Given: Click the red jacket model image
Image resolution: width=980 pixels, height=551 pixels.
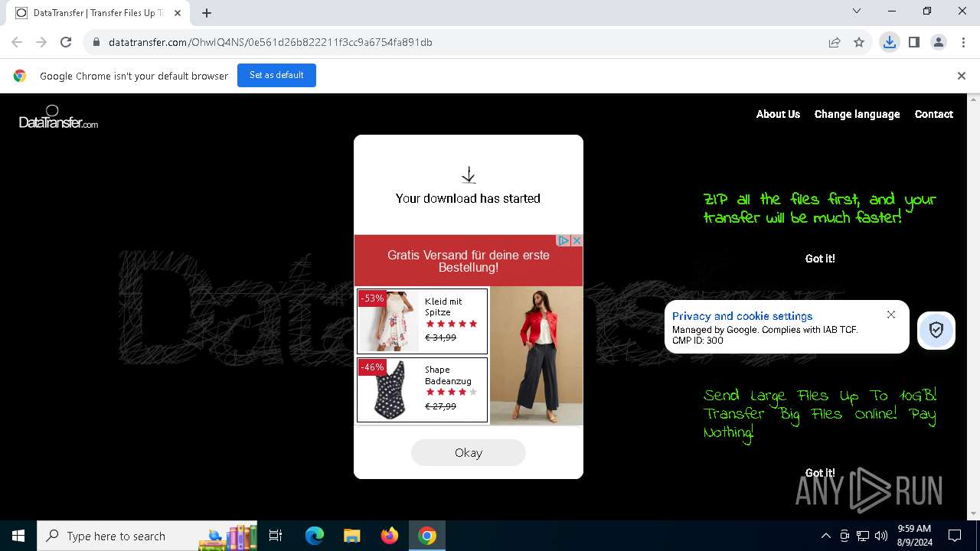Looking at the screenshot, I should [x=536, y=356].
